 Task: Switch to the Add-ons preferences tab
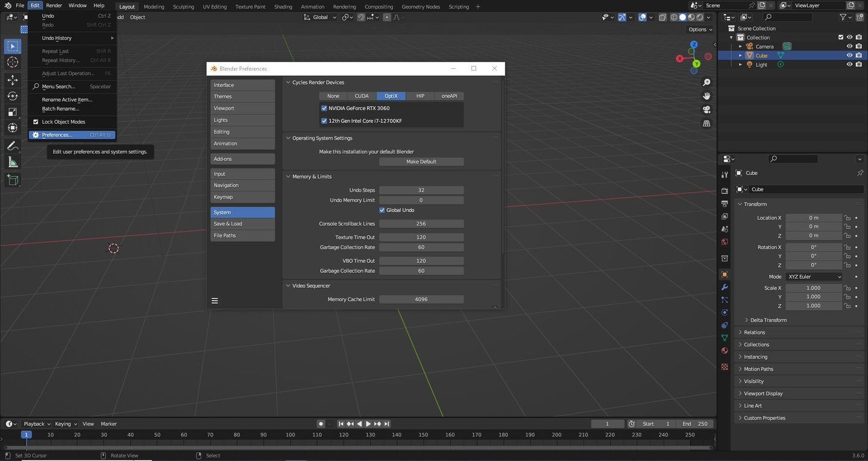[242, 159]
